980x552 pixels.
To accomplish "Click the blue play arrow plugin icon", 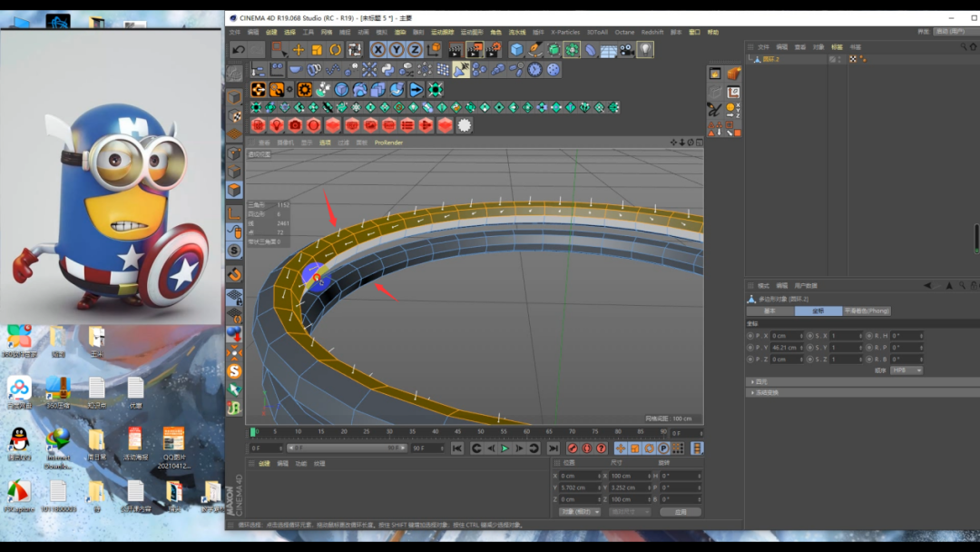I will [416, 89].
